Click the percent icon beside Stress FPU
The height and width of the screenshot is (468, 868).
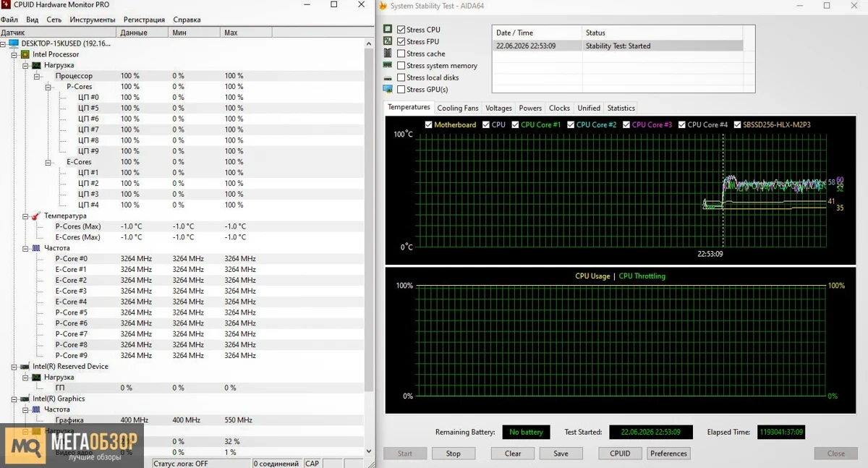pos(388,41)
